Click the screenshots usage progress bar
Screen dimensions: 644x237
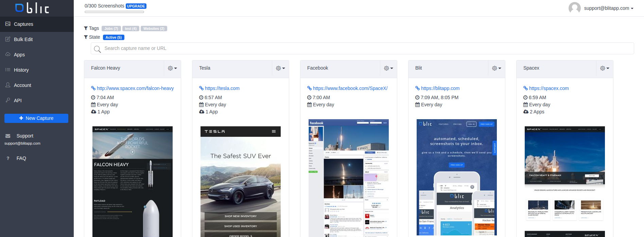pos(114,12)
